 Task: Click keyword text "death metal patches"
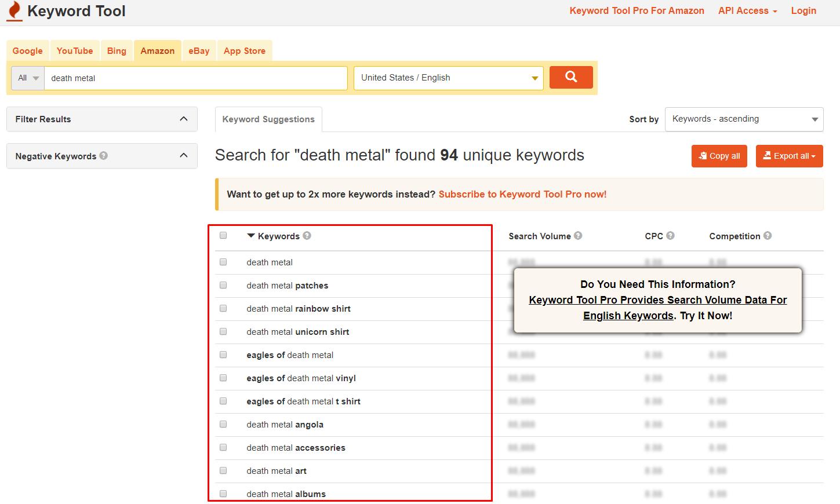pyautogui.click(x=288, y=286)
